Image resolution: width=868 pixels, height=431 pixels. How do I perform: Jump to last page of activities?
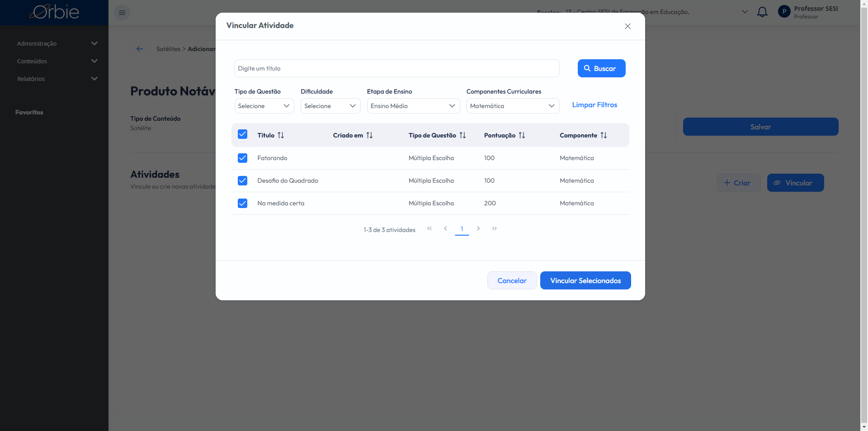[495, 228]
